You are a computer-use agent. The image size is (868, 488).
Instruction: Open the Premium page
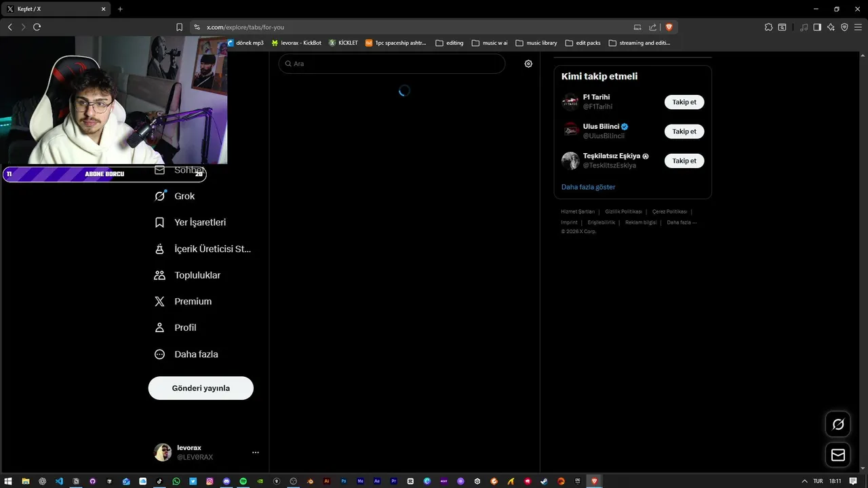[x=183, y=302]
